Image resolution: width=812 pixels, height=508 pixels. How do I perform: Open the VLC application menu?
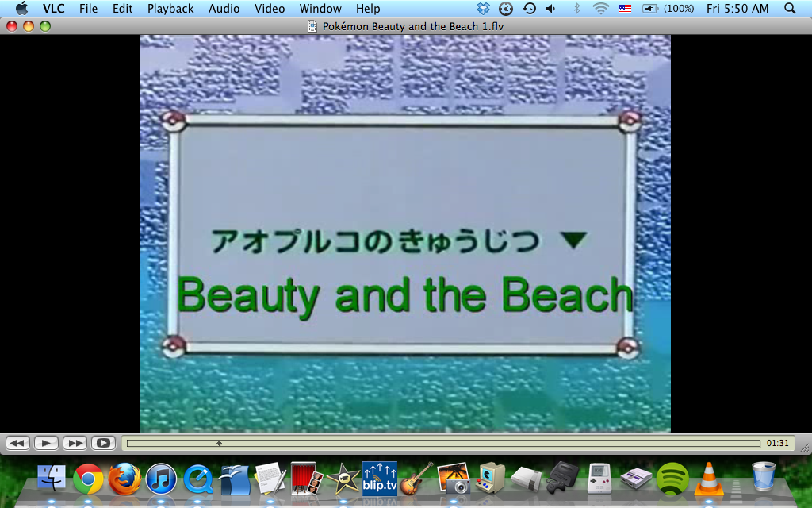(53, 8)
